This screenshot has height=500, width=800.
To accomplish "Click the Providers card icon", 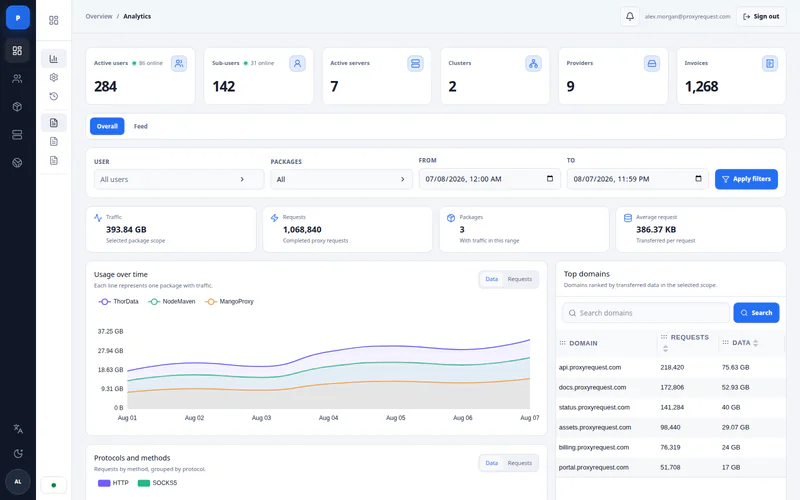I will (x=652, y=64).
